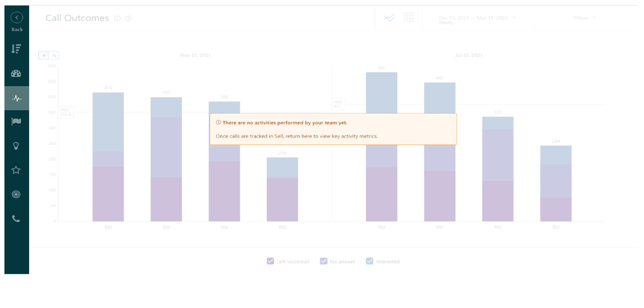Open the phone calls icon in sidebar
This screenshot has width=644, height=308.
point(17,219)
